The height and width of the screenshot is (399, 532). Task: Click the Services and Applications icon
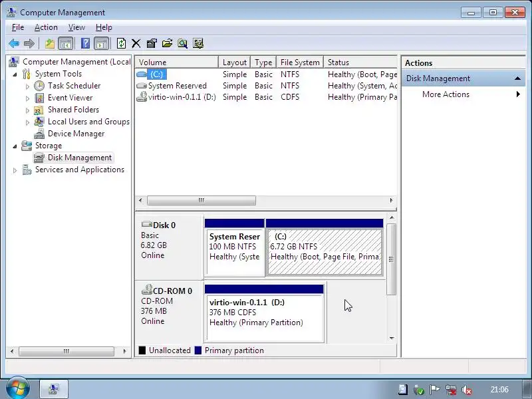27,170
